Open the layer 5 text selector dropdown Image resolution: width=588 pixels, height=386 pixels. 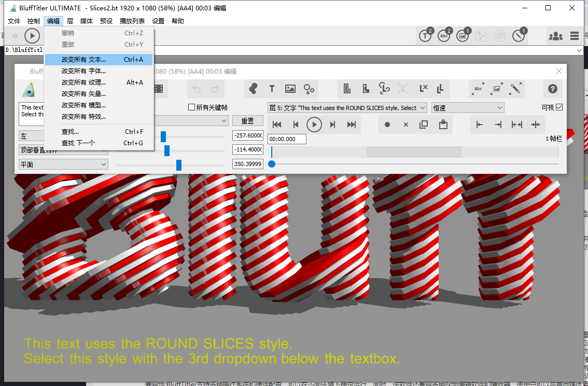[x=347, y=108]
